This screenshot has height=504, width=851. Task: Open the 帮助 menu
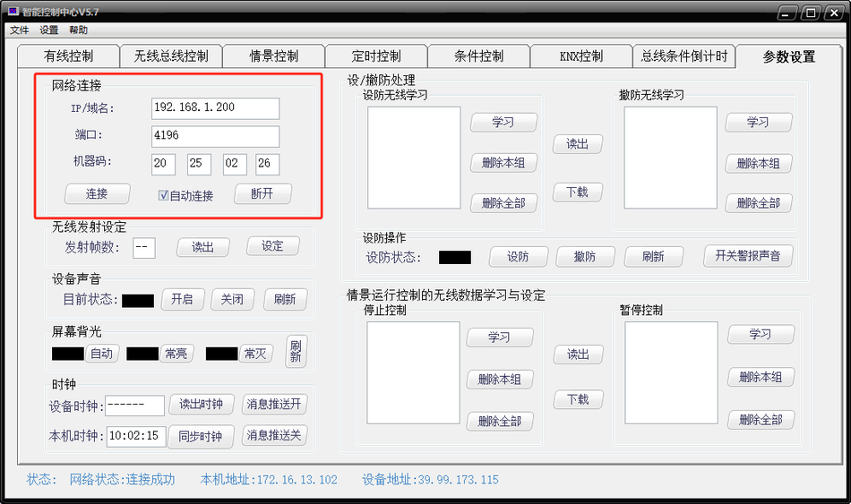78,30
